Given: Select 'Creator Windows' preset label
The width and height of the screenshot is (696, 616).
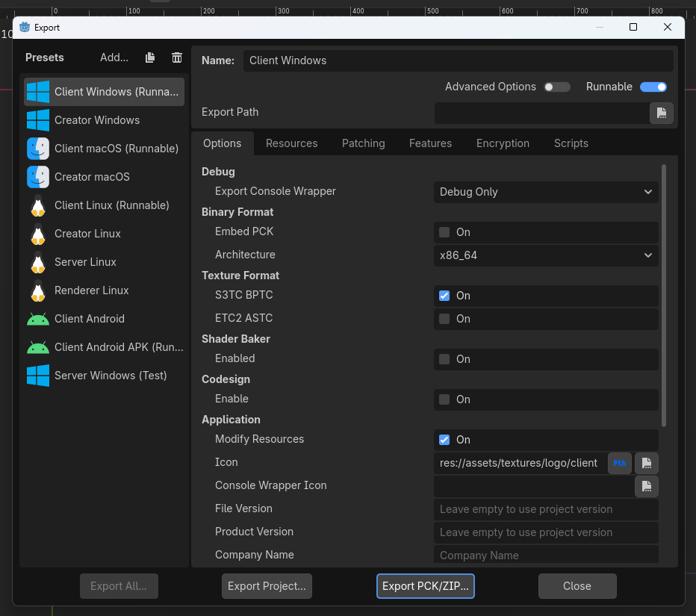Looking at the screenshot, I should click(97, 120).
